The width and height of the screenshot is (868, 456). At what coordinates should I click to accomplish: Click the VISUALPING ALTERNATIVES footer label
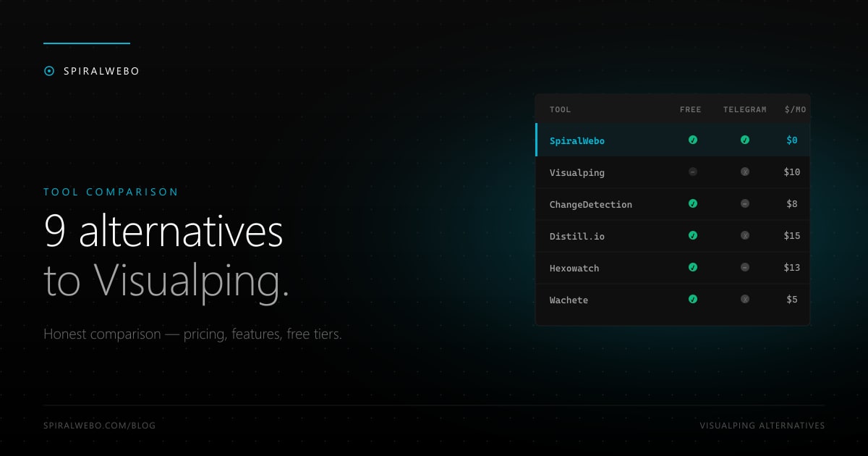tap(762, 426)
